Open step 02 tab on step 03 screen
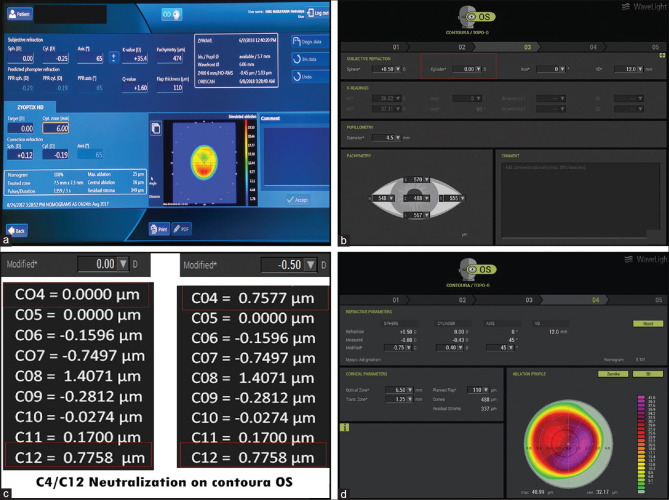 pyautogui.click(x=462, y=47)
